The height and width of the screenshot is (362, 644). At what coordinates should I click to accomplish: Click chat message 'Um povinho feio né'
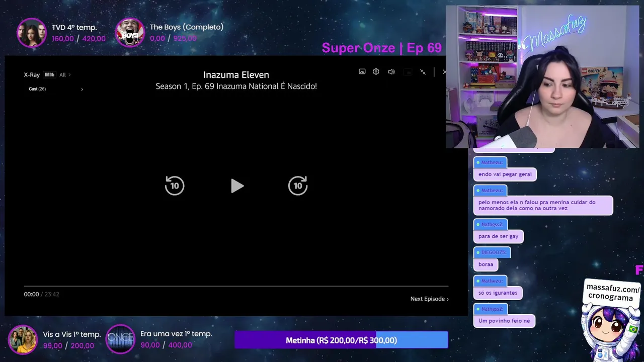[x=504, y=321]
